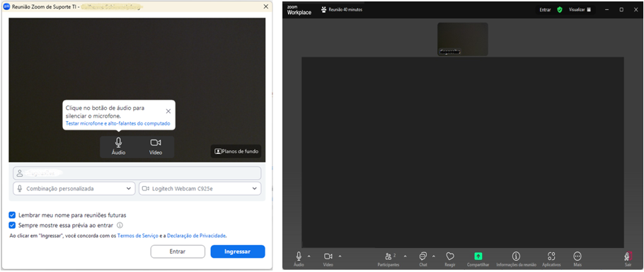Open the Combinação personalizada microphone dropdown
Image resolution: width=644 pixels, height=272 pixels.
pos(74,188)
